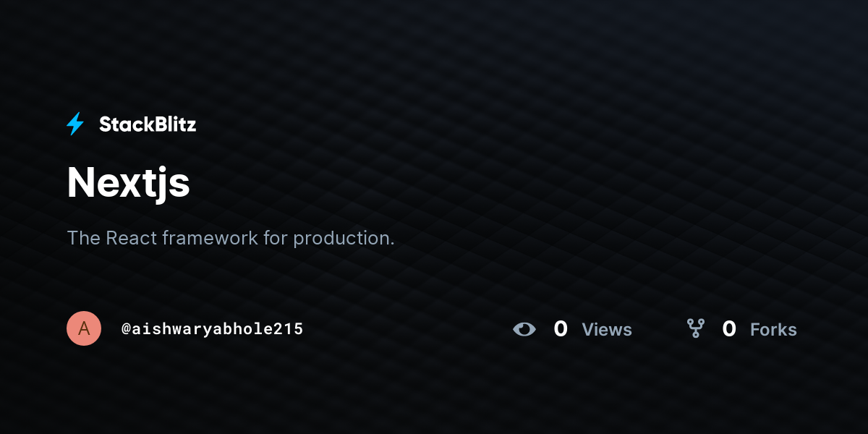Click the Views label
Screen dimensions: 868x434
pos(607,330)
